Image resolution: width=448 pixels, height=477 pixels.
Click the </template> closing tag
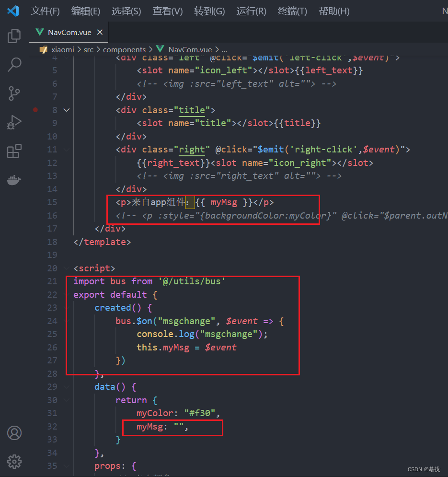(102, 242)
